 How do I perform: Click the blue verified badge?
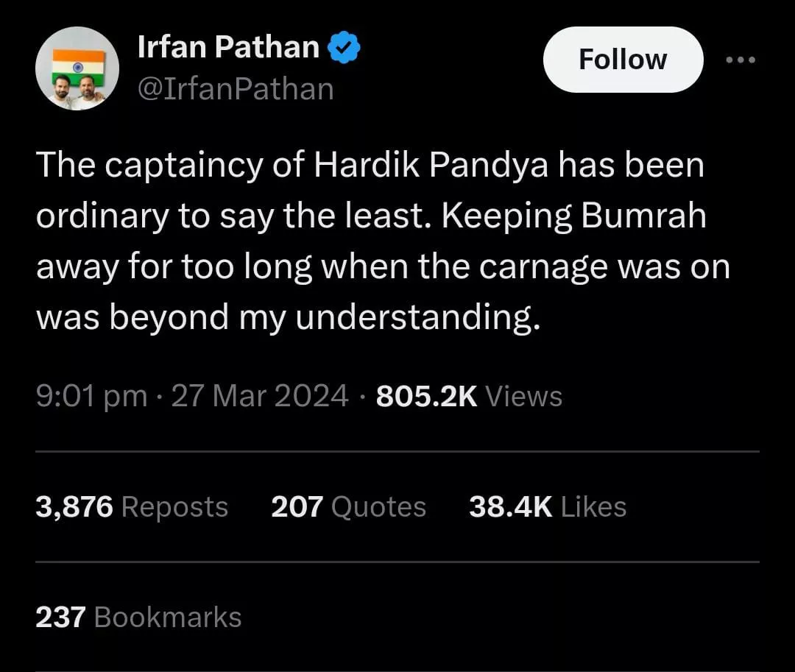(x=342, y=49)
